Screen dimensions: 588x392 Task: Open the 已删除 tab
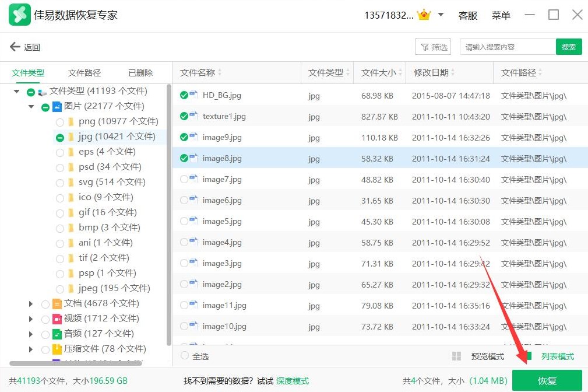[140, 73]
